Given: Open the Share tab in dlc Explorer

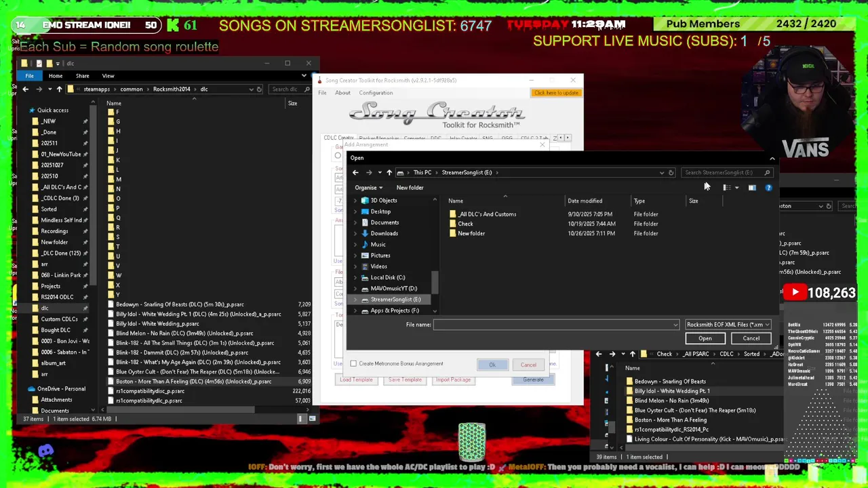Looking at the screenshot, I should tap(82, 76).
